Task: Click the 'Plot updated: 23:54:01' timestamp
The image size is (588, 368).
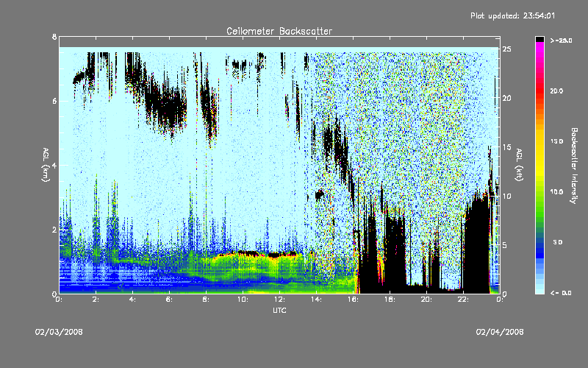Action: pyautogui.click(x=512, y=15)
